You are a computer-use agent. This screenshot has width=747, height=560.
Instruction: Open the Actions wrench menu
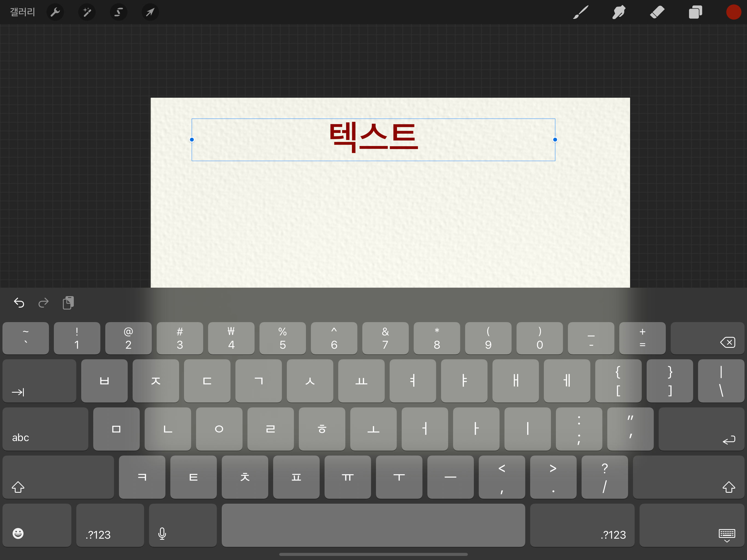tap(55, 12)
